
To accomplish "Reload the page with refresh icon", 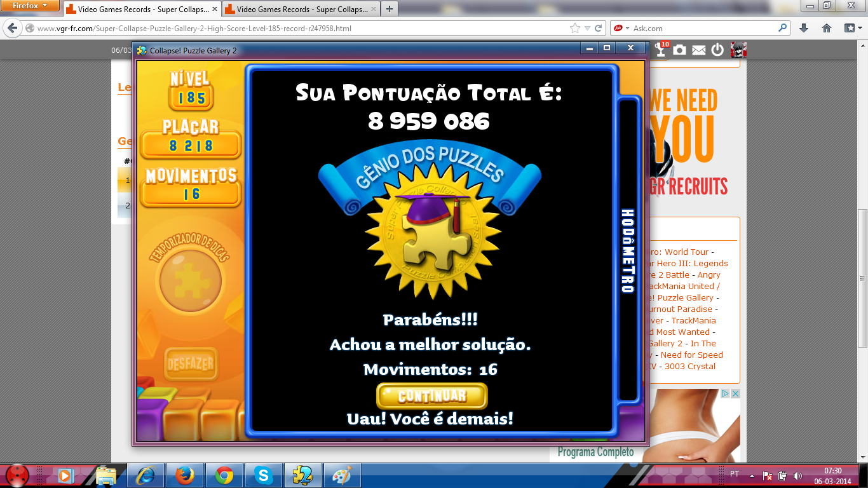I will [598, 28].
